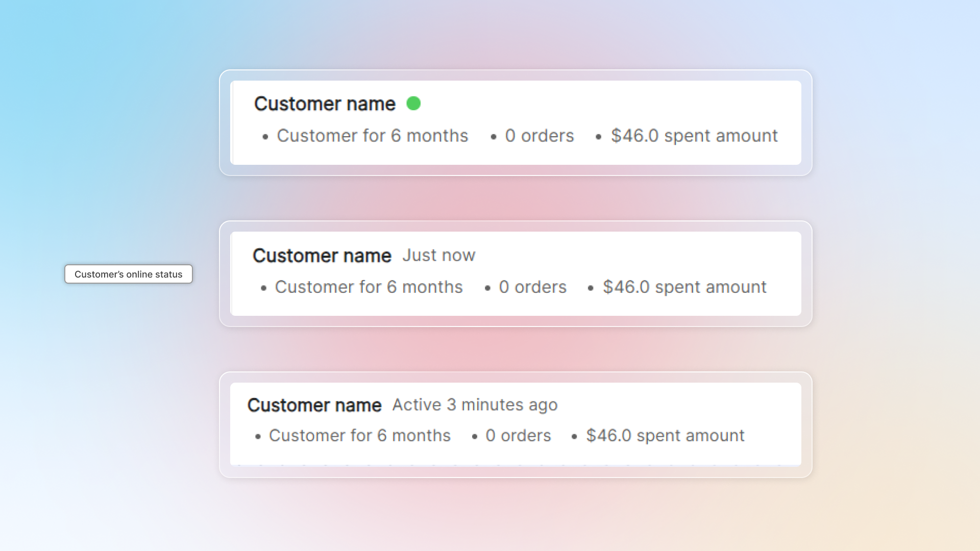Click bullet before Customer for 6 months, bottom card
980x551 pixels.
click(258, 437)
